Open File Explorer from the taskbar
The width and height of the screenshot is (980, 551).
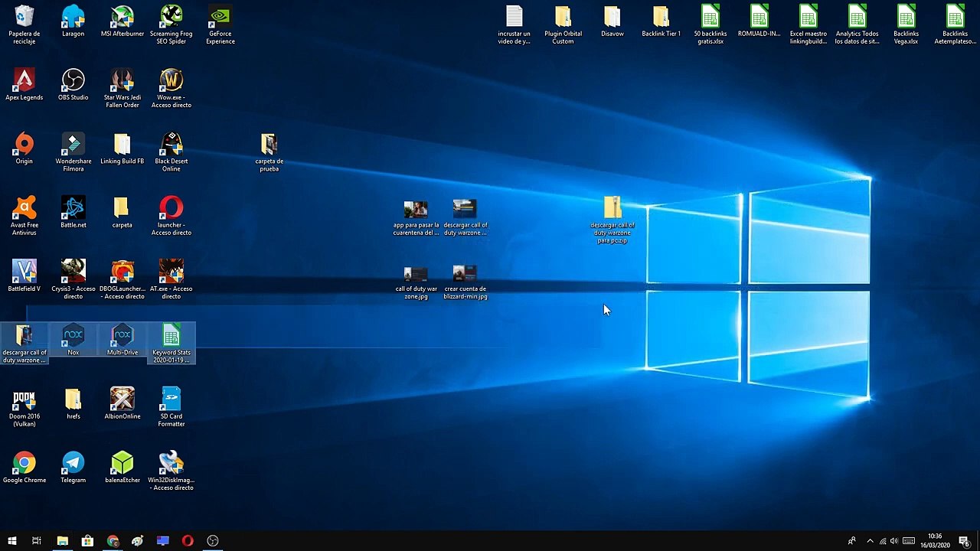63,541
